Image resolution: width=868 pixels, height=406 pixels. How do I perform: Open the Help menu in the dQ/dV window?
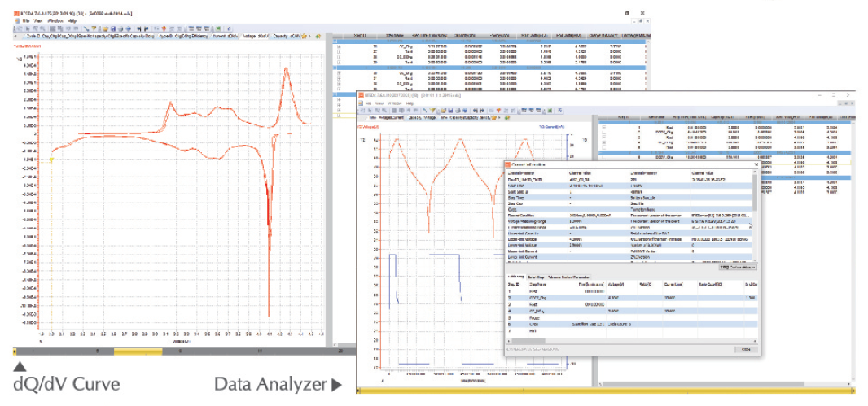click(x=72, y=21)
